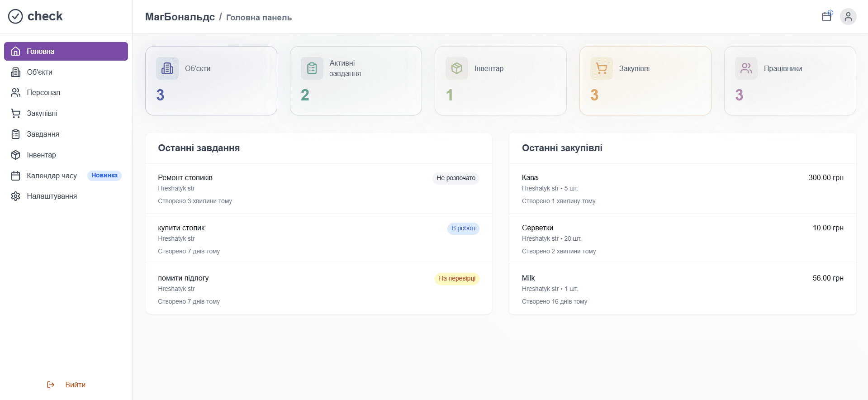Open the помити підлогу task

(x=319, y=289)
